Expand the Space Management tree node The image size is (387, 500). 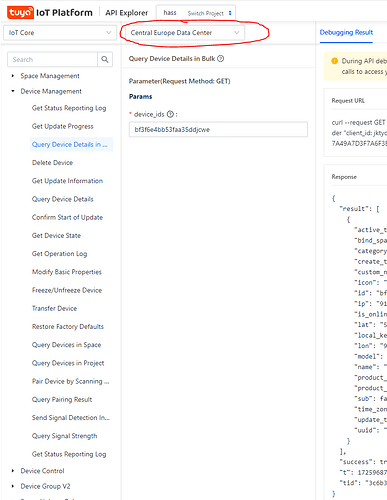click(x=13, y=76)
